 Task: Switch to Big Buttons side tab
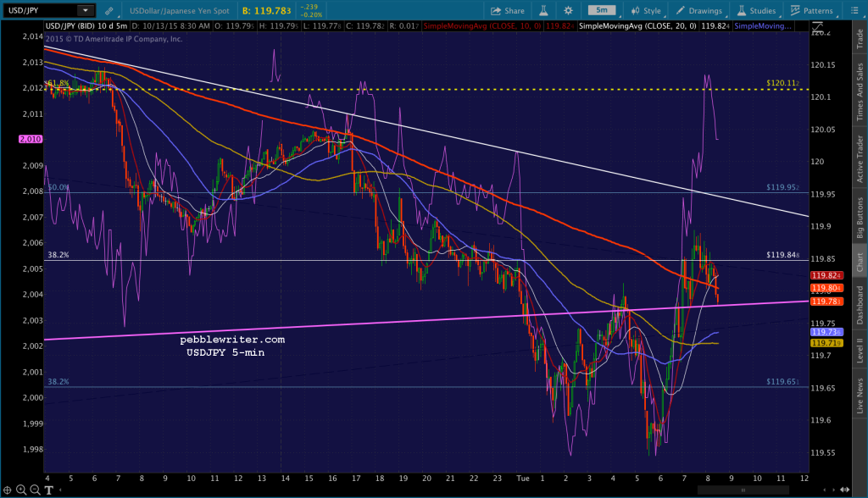860,218
